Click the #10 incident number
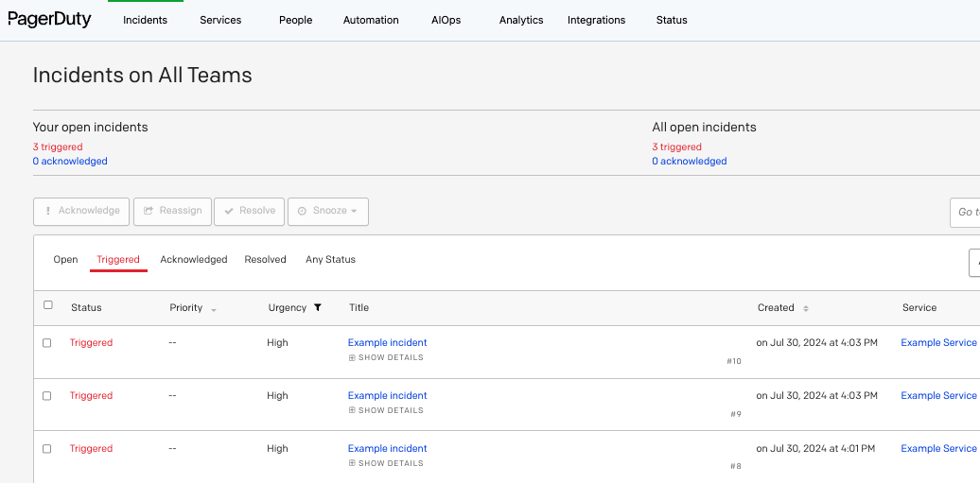Screen dimensions: 980x483 (x=734, y=362)
